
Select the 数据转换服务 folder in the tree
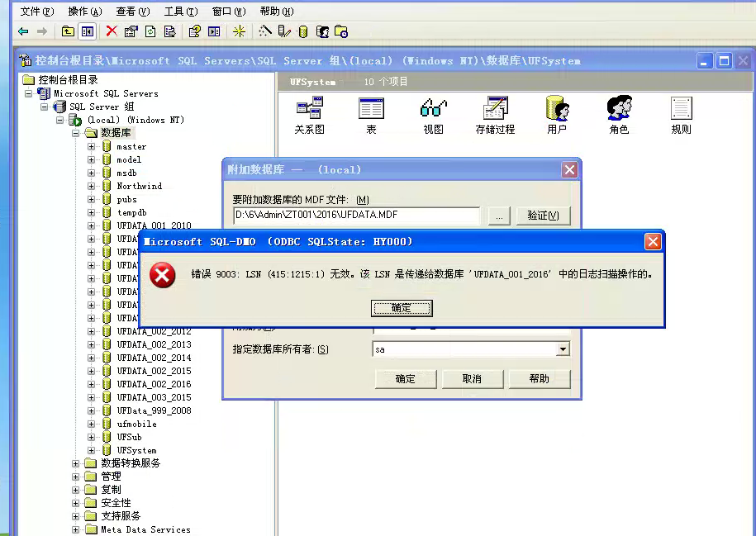tap(131, 463)
